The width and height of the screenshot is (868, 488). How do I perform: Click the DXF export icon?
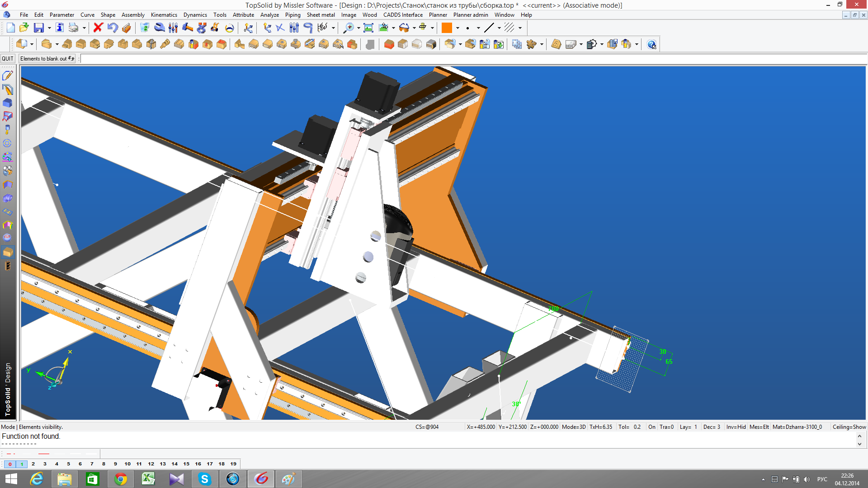tap(571, 44)
